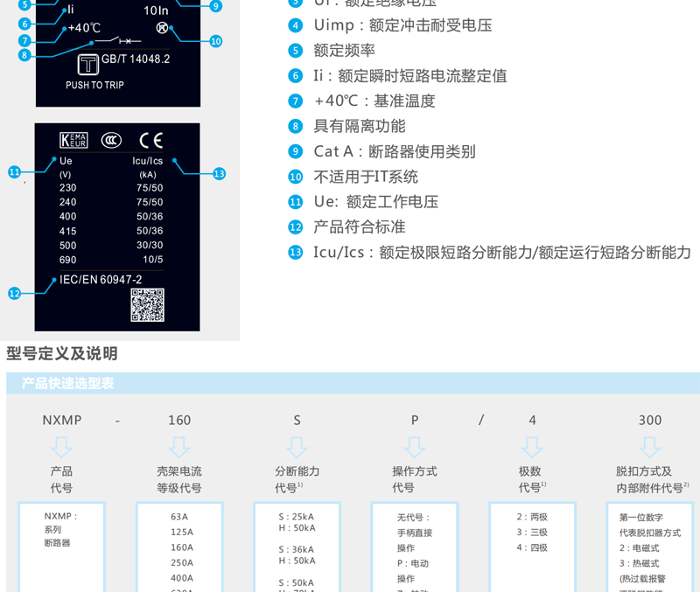The height and width of the screenshot is (592, 700).
Task: Click the text Uimp：额定冲击耐受电压
Action: [x=402, y=25]
